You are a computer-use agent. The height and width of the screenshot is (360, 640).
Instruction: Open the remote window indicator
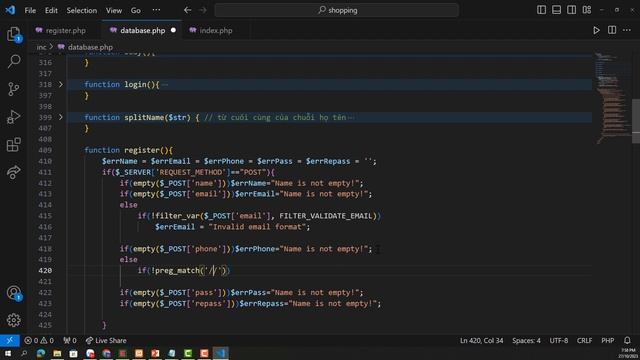pyautogui.click(x=9, y=340)
